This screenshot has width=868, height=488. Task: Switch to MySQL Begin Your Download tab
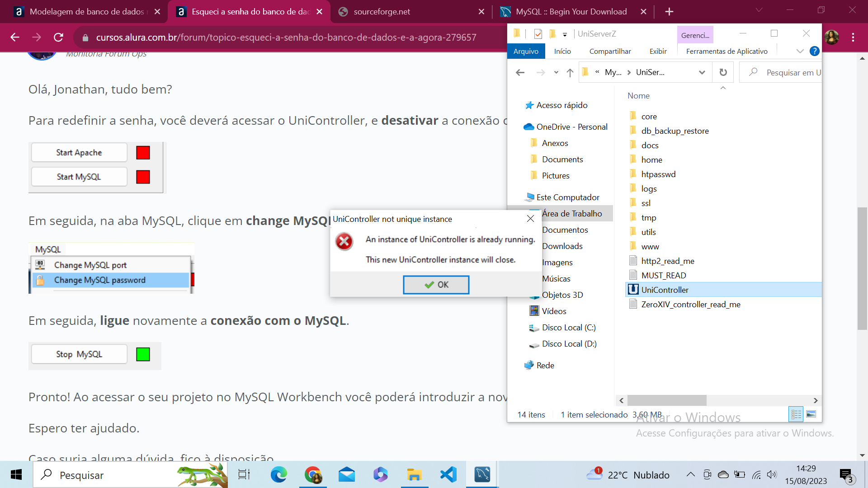pyautogui.click(x=572, y=12)
